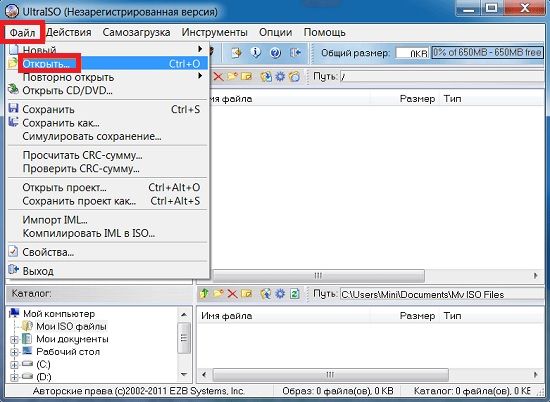
Task: Click the catalog file list horizontal scrollbar thumb
Action: [330, 375]
